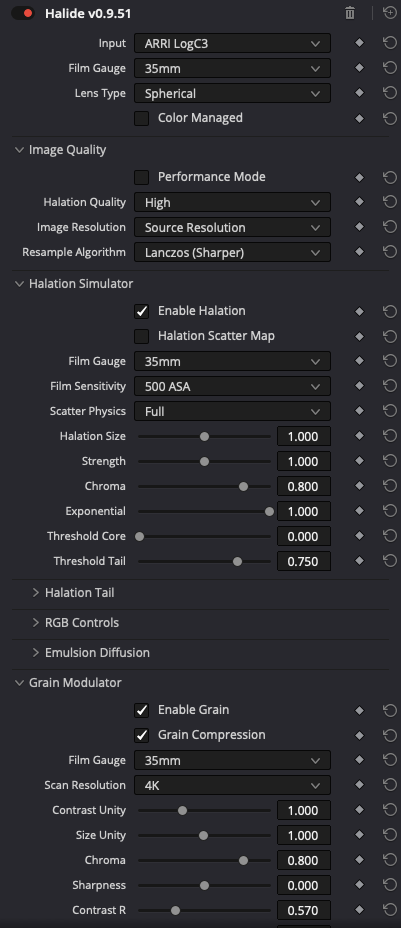Open the Scatter Physics dropdown
401x928 pixels.
click(232, 411)
